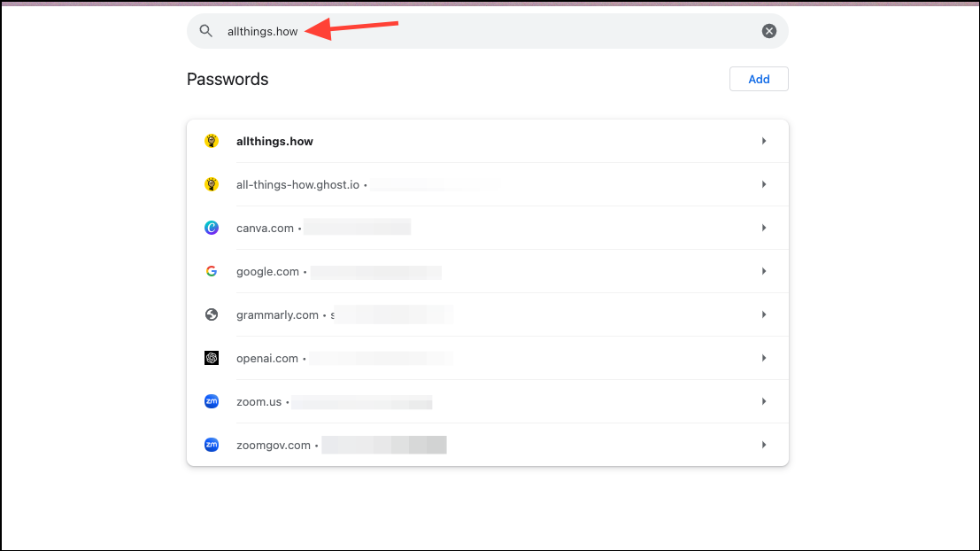
Task: Expand zoom.us row arrow
Action: [764, 401]
